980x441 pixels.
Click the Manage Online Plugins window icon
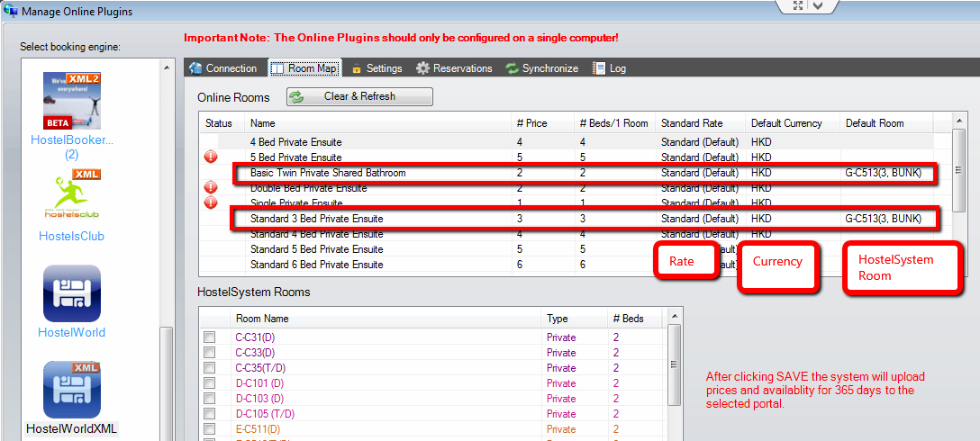pyautogui.click(x=10, y=10)
